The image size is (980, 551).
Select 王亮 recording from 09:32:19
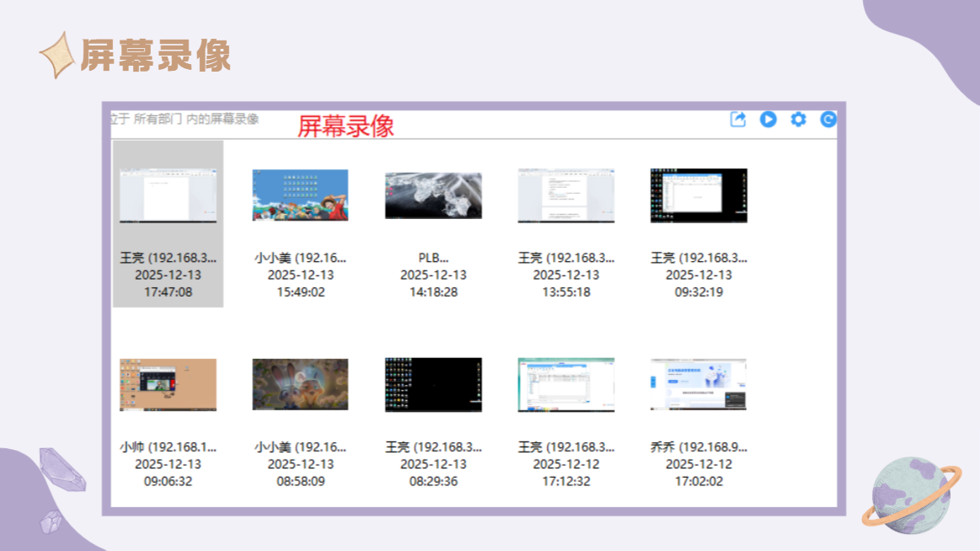click(699, 223)
